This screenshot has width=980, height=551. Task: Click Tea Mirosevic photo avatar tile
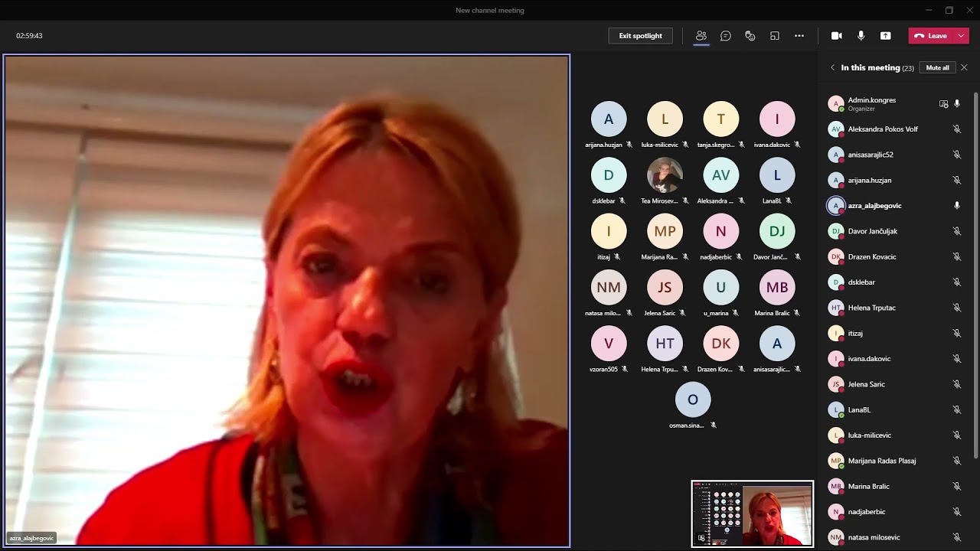tap(665, 175)
